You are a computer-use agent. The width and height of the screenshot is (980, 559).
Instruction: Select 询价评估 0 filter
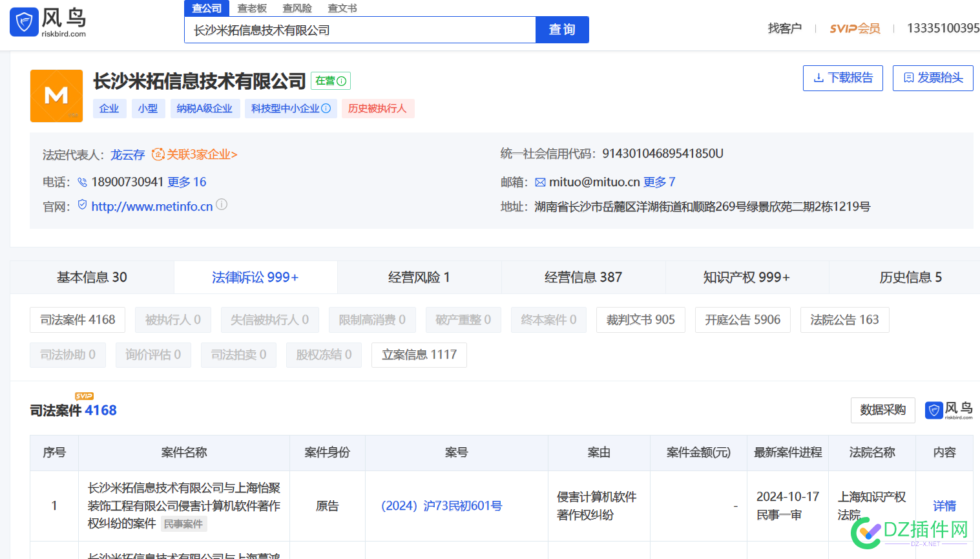[153, 355]
